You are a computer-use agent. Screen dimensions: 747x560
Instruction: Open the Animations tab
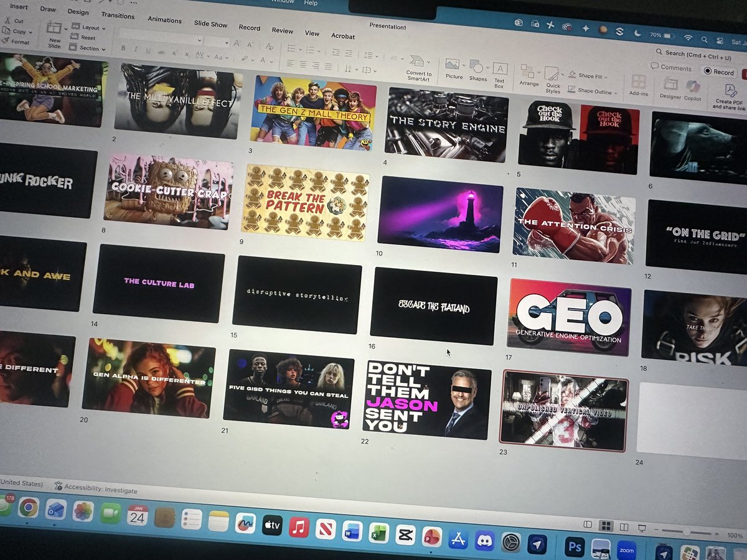point(164,20)
